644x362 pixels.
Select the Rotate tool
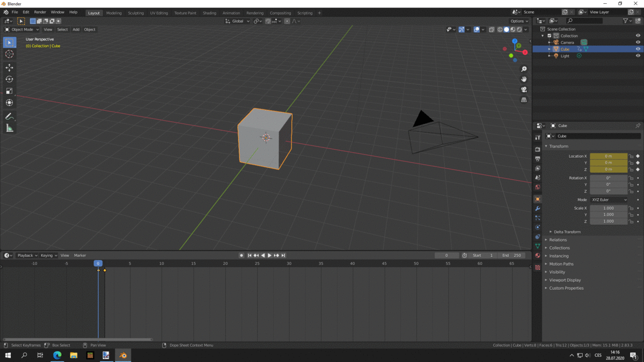point(9,79)
